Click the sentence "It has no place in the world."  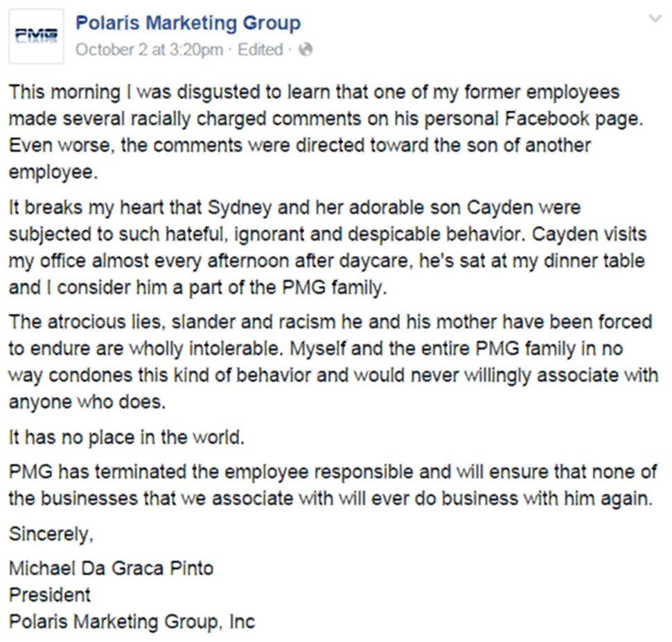[x=126, y=437]
